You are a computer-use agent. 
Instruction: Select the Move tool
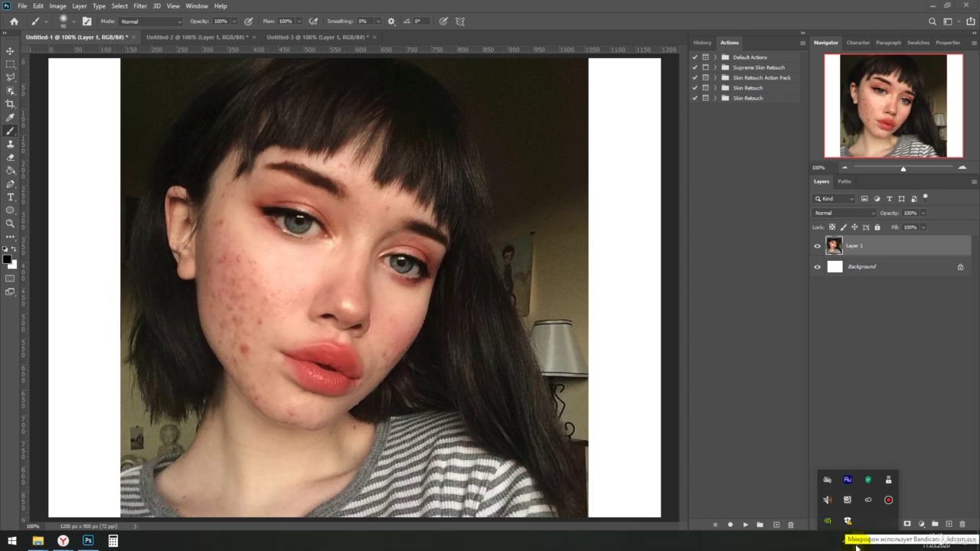click(x=10, y=51)
